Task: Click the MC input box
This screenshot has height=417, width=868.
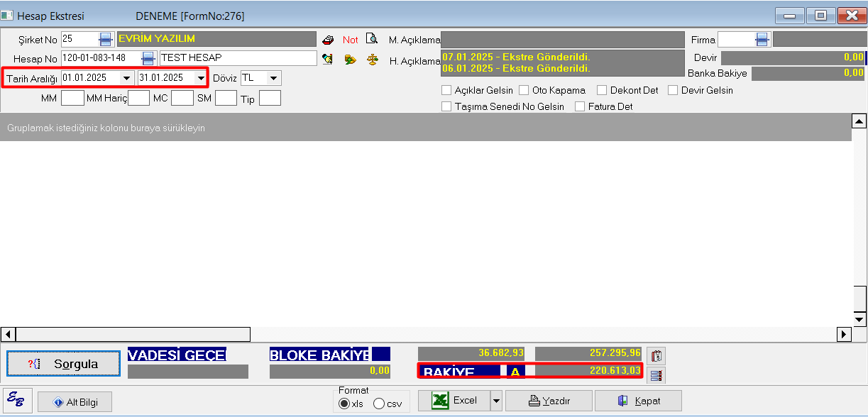Action: click(182, 98)
